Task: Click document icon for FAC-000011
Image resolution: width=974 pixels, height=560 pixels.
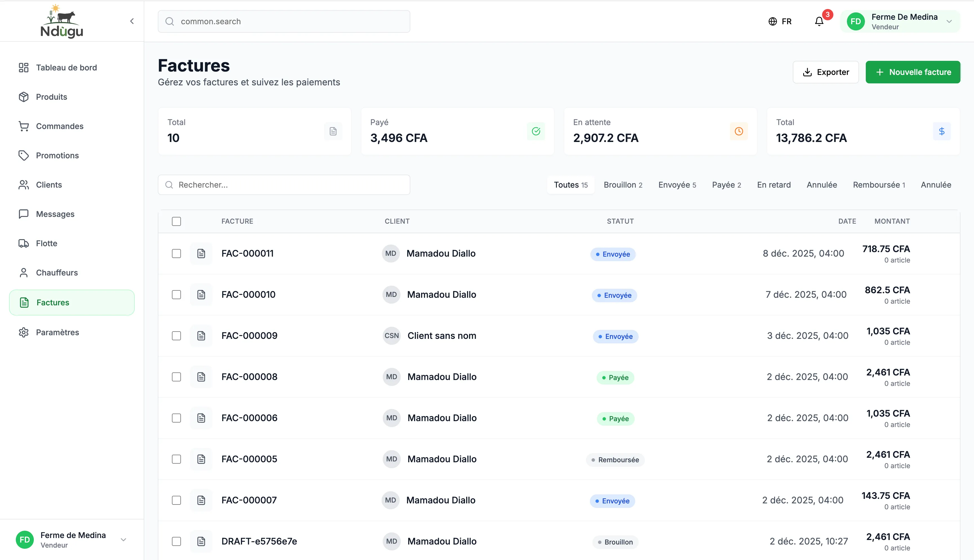Action: point(201,254)
